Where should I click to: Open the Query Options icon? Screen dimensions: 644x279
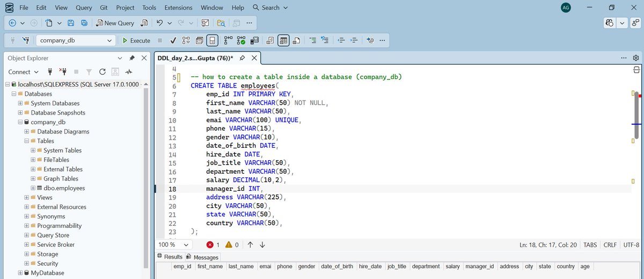pyautogui.click(x=200, y=40)
